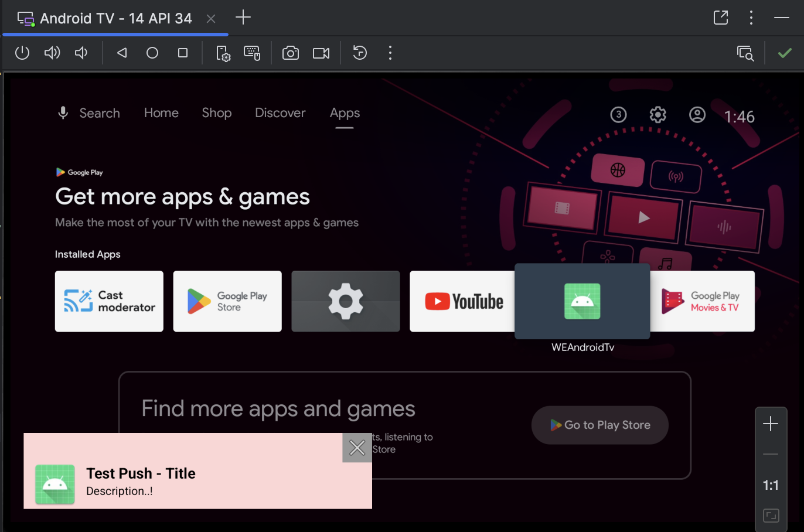Open the hardware input keyboard icon

point(252,53)
